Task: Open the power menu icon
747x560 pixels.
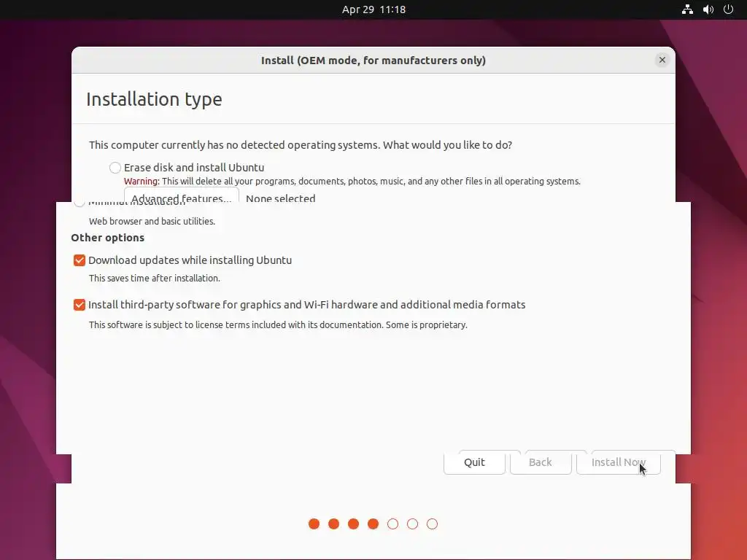Action: coord(728,9)
